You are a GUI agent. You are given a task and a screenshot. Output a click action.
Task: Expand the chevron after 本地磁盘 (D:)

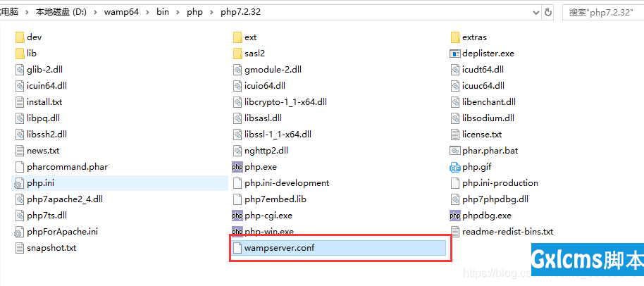(x=95, y=12)
